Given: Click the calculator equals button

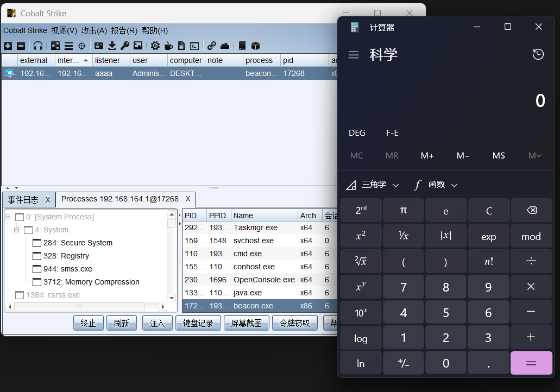Looking at the screenshot, I should click(531, 363).
